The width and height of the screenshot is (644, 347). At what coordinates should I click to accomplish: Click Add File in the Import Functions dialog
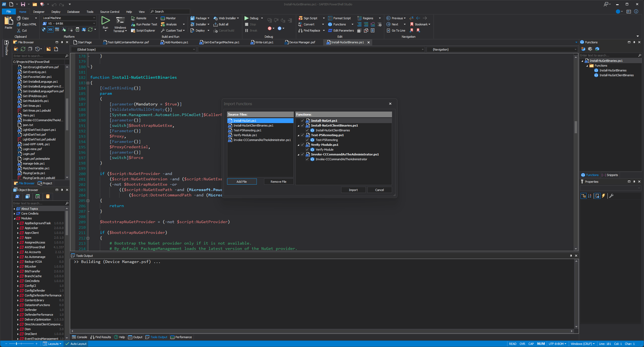(242, 181)
